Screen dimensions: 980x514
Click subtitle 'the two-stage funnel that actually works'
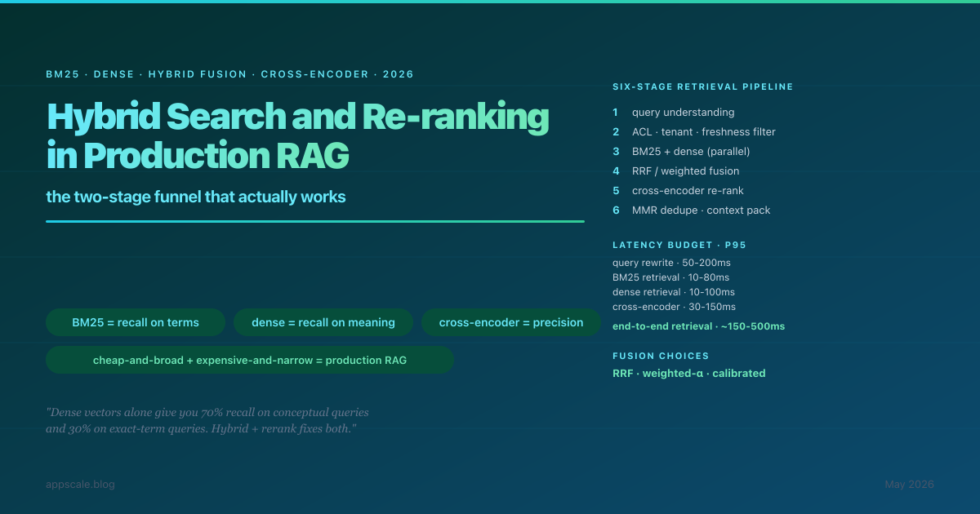click(196, 197)
